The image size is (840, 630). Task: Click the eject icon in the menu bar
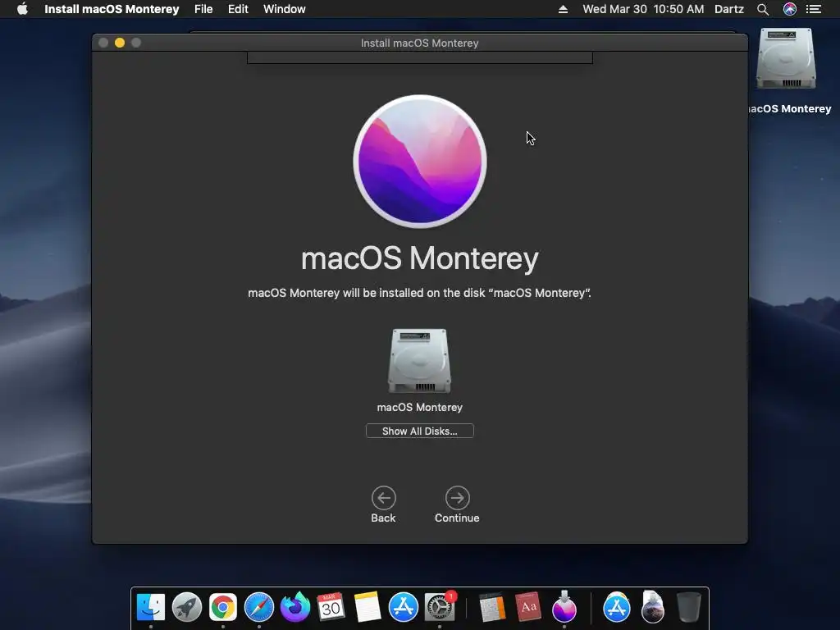[x=563, y=9]
